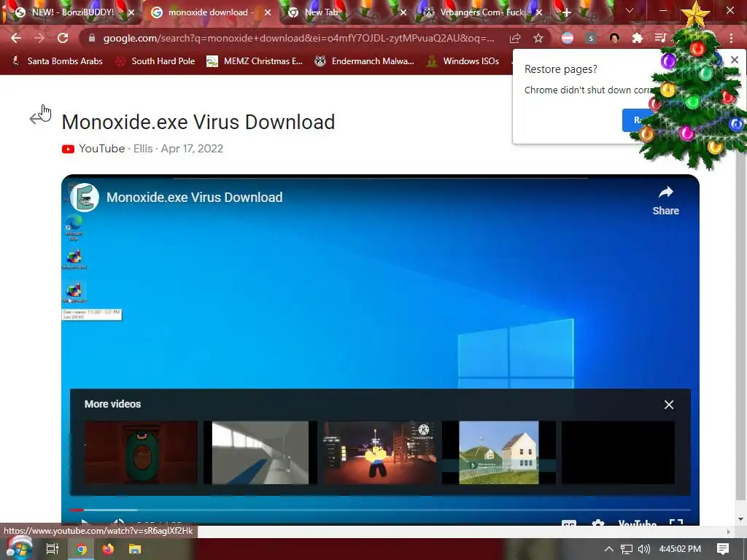Open Task View on the taskbar
The width and height of the screenshot is (747, 560).
53,549
